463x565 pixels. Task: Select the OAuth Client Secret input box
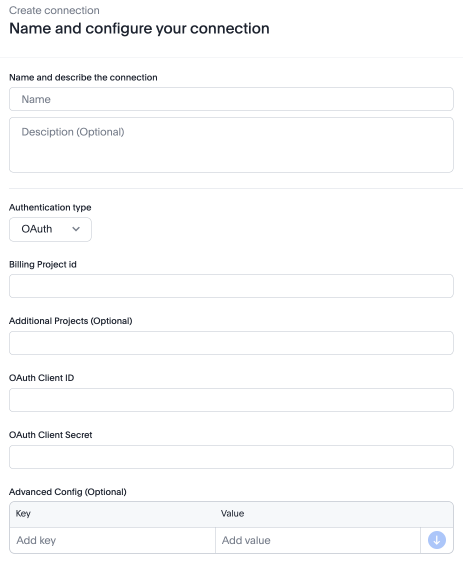[231, 457]
